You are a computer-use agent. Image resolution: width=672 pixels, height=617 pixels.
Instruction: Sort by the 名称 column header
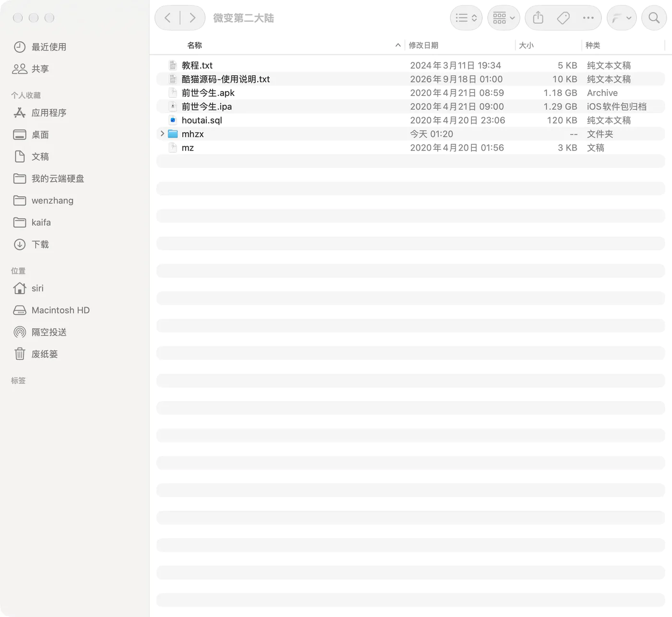pyautogui.click(x=194, y=45)
